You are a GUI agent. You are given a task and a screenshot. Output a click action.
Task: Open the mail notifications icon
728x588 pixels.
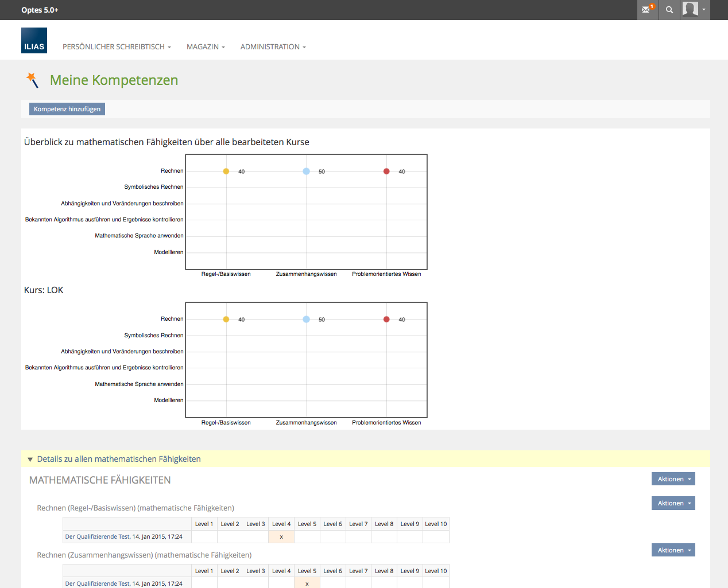647,10
